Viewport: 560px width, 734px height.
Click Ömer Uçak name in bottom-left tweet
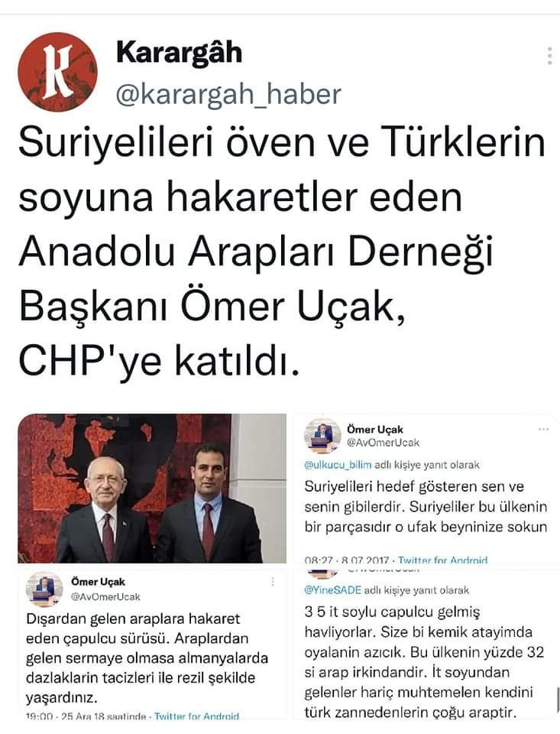click(99, 582)
